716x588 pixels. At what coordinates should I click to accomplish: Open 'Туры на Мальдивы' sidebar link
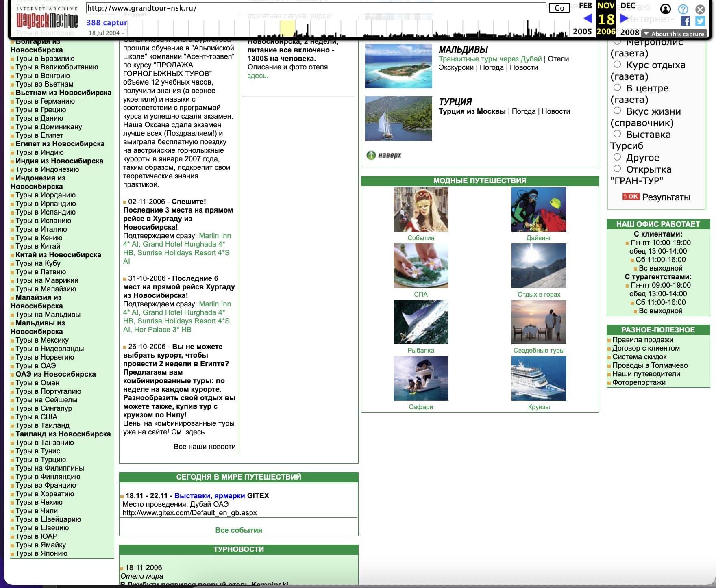[x=48, y=315]
